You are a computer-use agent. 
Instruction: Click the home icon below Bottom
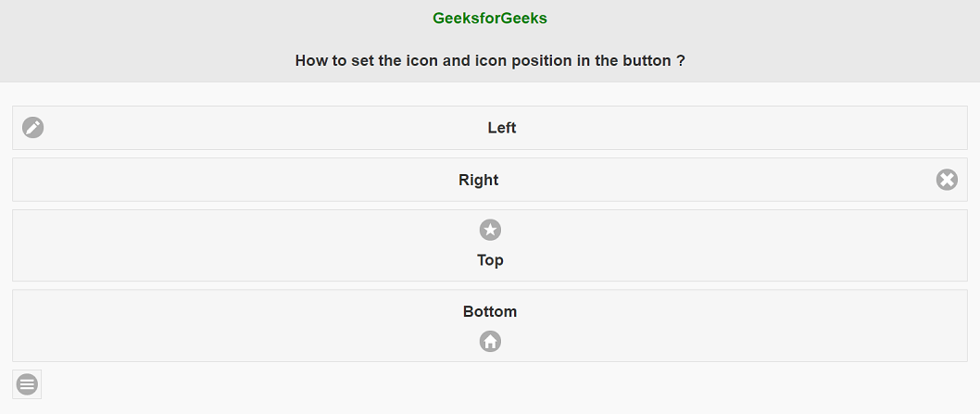(490, 341)
